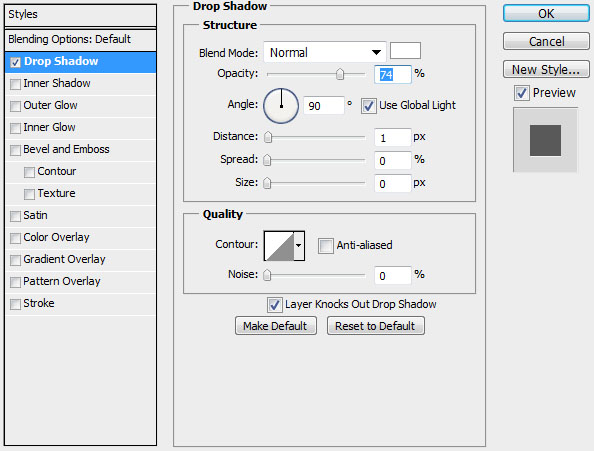Click the Make Default button

pos(275,326)
